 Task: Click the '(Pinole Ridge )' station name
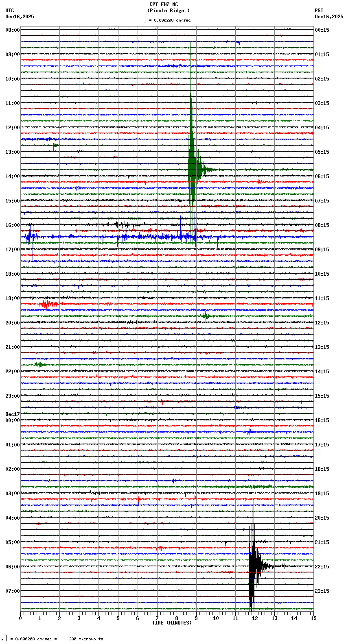tap(169, 11)
